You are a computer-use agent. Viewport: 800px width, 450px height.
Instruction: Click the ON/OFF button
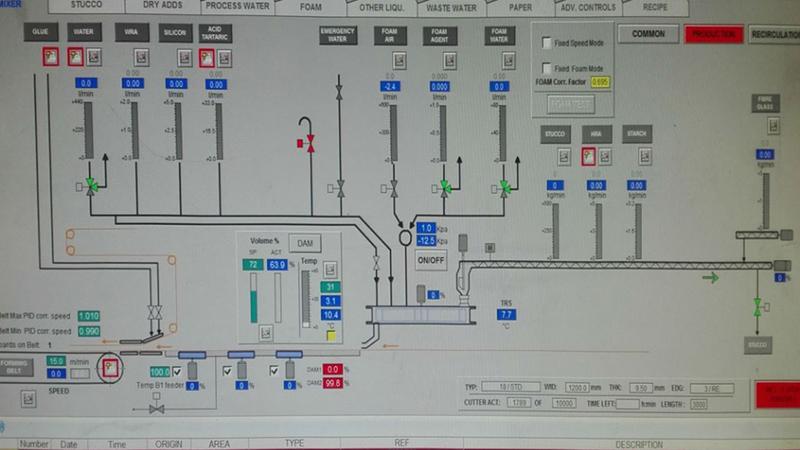tap(431, 260)
